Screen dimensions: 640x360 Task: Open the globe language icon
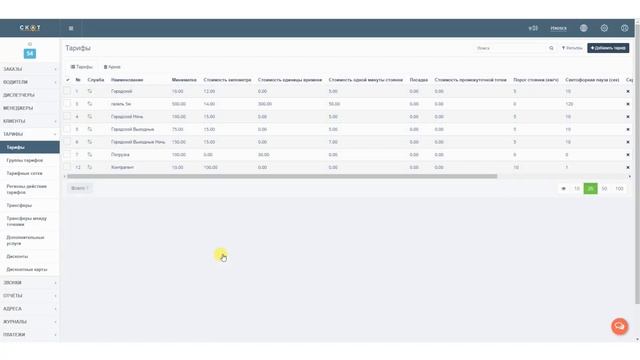coord(584,28)
